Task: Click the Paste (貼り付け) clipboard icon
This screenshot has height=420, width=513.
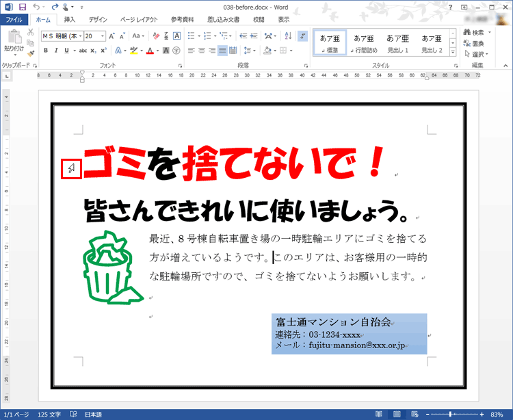Action: tap(14, 37)
